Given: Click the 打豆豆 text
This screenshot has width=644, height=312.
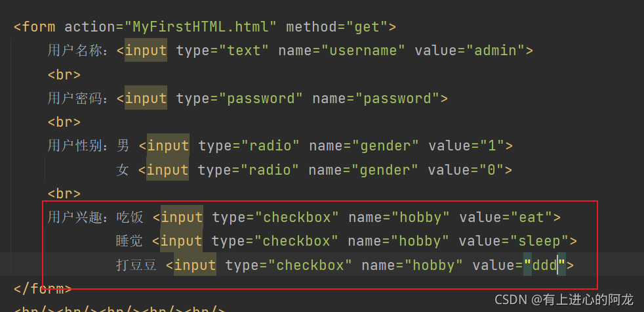Looking at the screenshot, I should click(136, 265).
